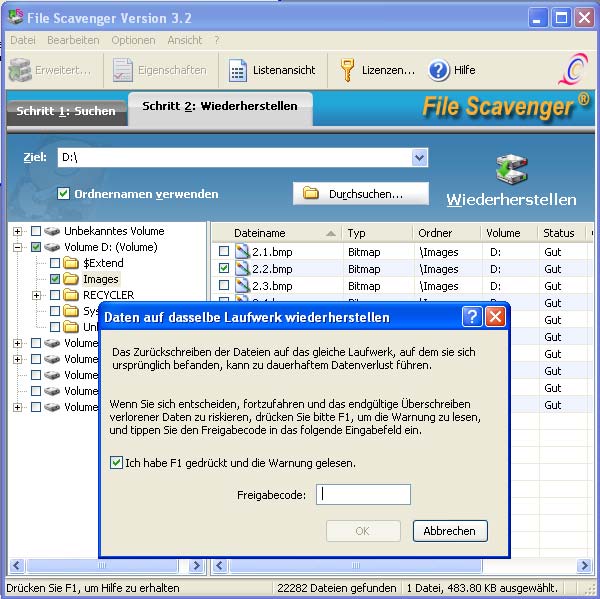The height and width of the screenshot is (599, 600).
Task: Click into the Freigabecode input field
Action: tap(363, 495)
